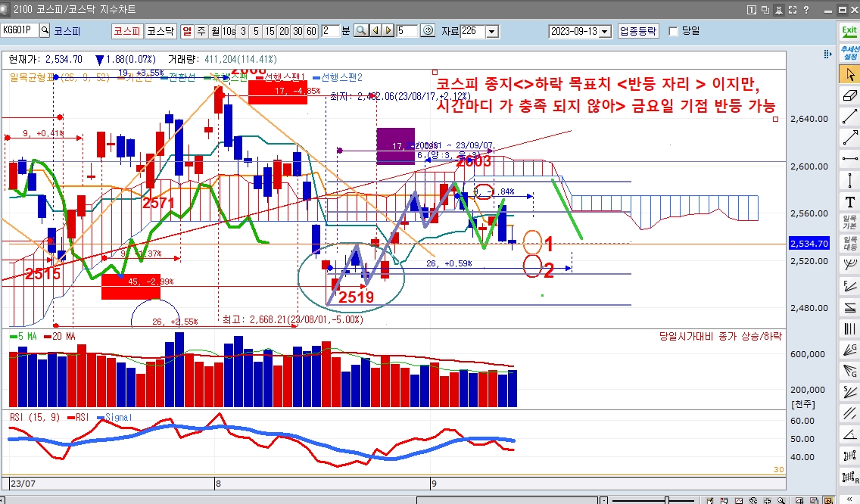Select the Fibonacci fan F tool
The height and width of the screenshot is (504, 860).
click(x=849, y=286)
